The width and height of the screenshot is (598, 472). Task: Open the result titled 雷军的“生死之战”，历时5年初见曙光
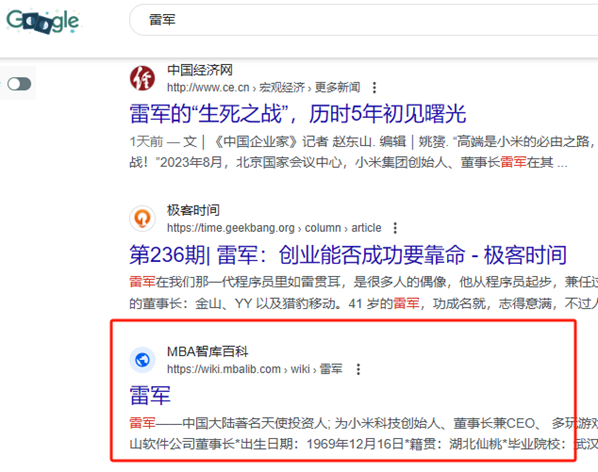pos(297,114)
